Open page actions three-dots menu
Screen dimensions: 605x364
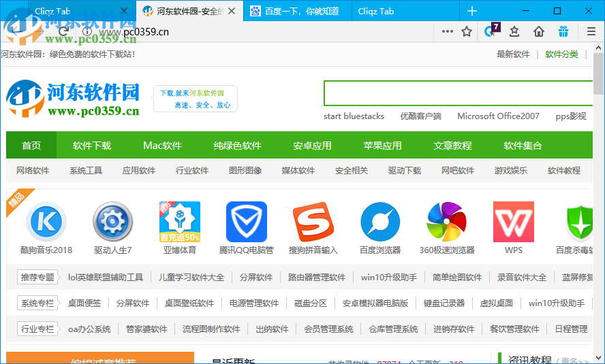pyautogui.click(x=447, y=31)
